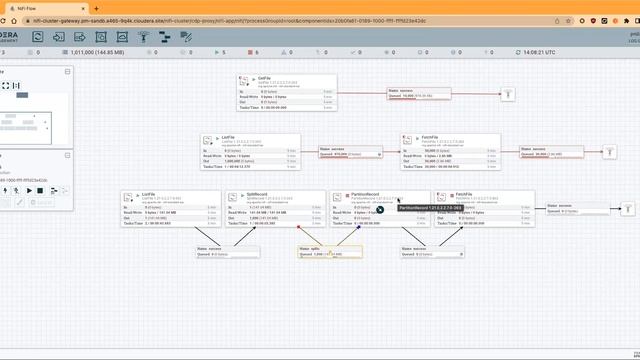Select the Label toolbar icon
The width and height of the screenshot is (640, 360).
pyautogui.click(x=186, y=37)
